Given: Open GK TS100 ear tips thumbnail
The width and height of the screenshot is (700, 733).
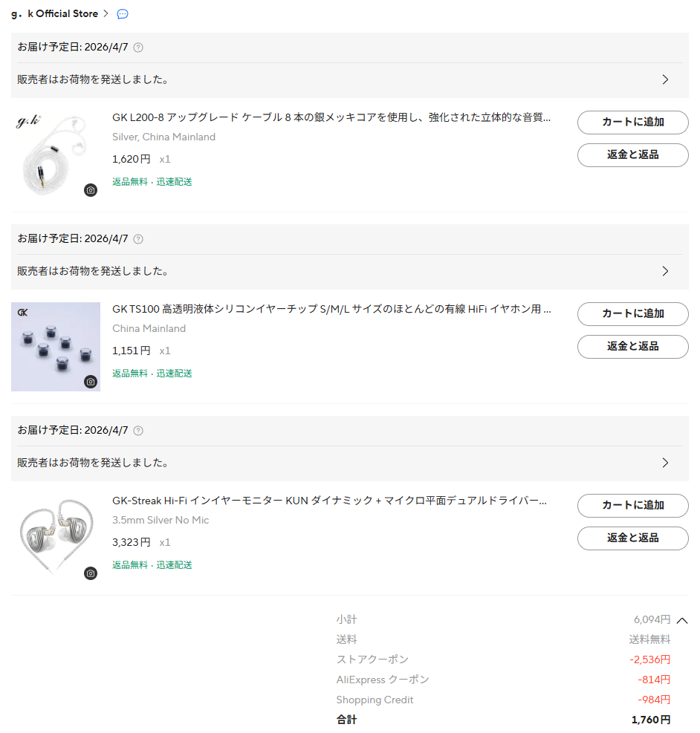Looking at the screenshot, I should pyautogui.click(x=56, y=346).
